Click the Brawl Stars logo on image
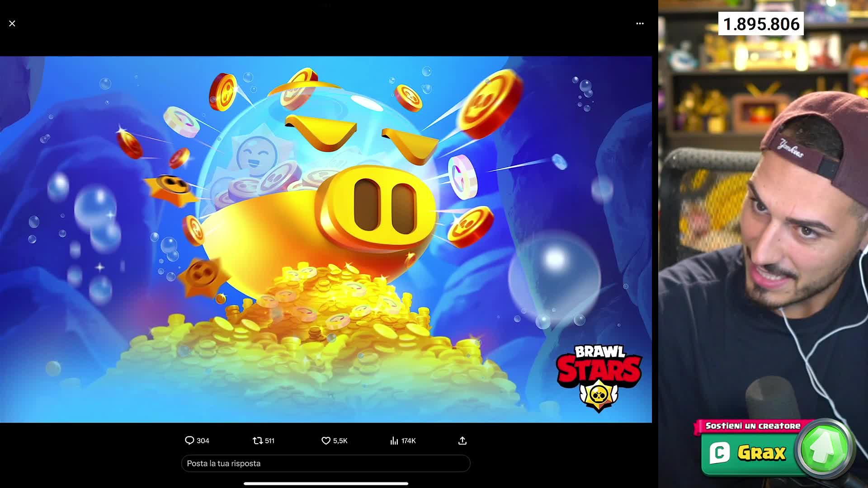868x488 pixels. 599,378
